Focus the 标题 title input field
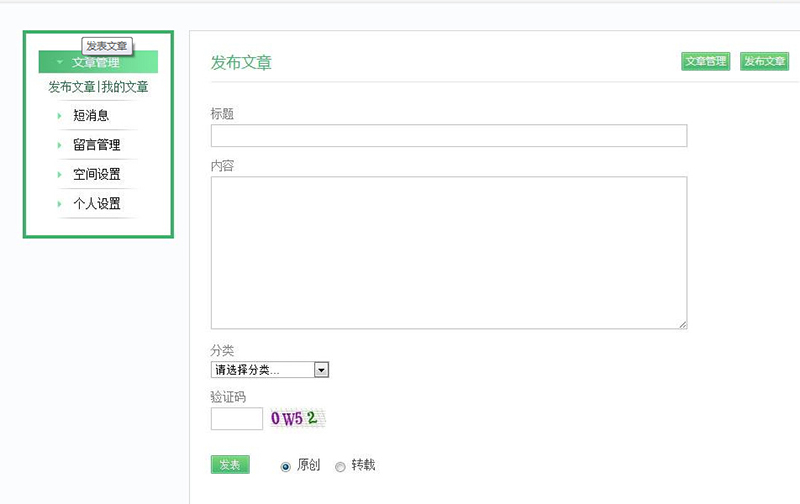The image size is (800, 504). (x=449, y=136)
